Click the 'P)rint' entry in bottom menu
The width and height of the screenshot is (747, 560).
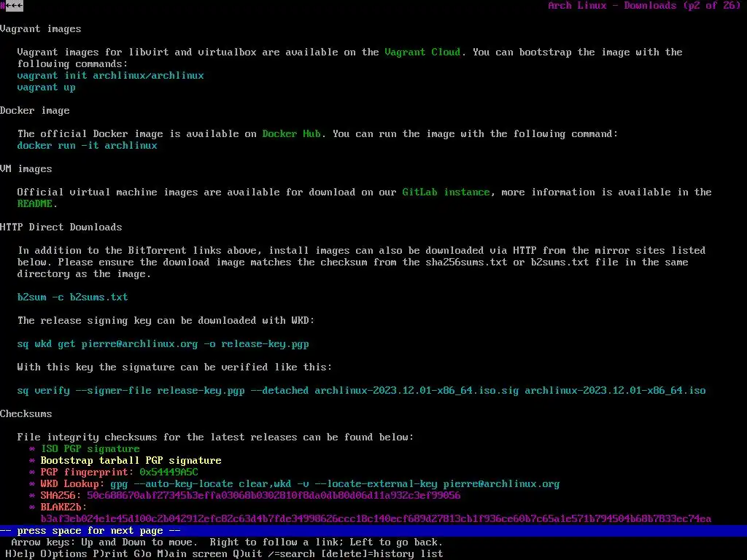point(111,554)
